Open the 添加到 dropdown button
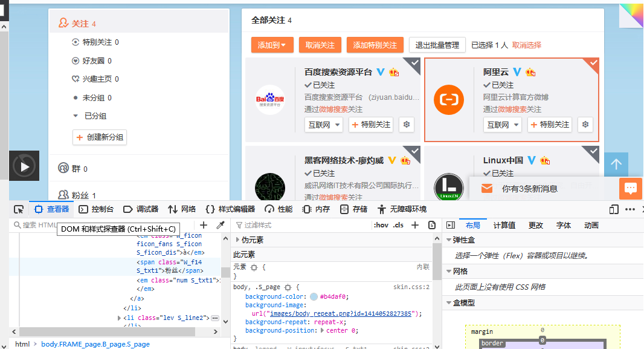The height and width of the screenshot is (349, 644). (x=272, y=45)
